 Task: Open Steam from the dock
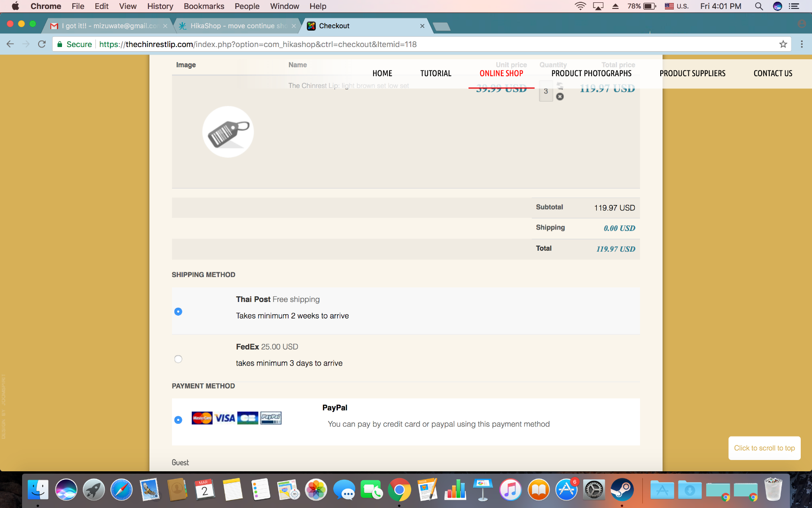(x=622, y=490)
